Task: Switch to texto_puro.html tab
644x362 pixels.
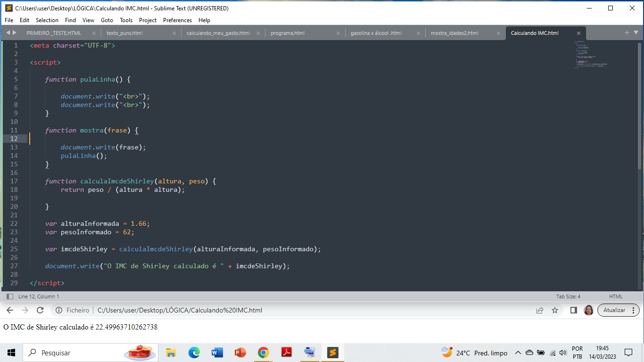Action: tap(124, 33)
